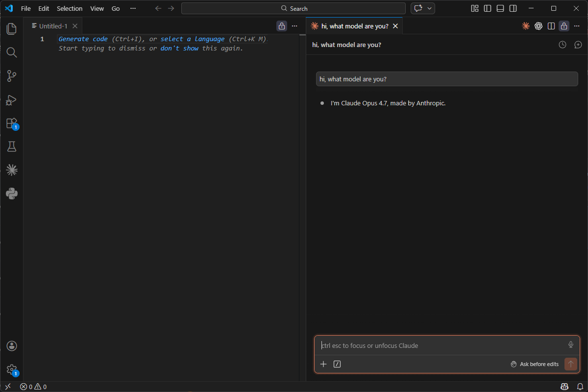The image size is (588, 392).
Task: Click the remote window status bar icon
Action: (8, 387)
